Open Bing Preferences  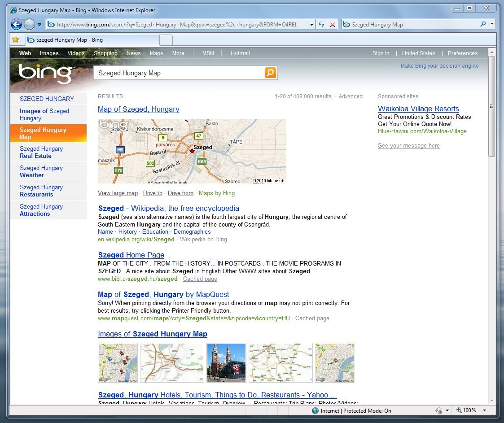(463, 53)
